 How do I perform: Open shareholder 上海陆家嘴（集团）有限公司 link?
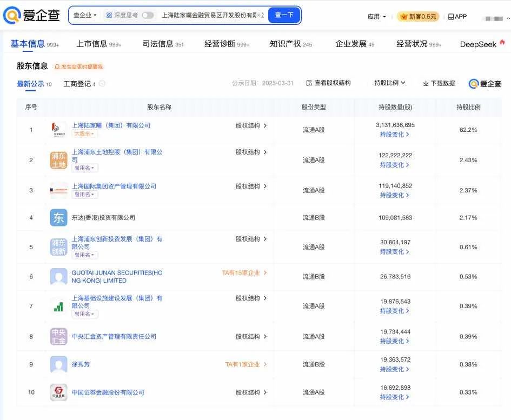pyautogui.click(x=111, y=125)
